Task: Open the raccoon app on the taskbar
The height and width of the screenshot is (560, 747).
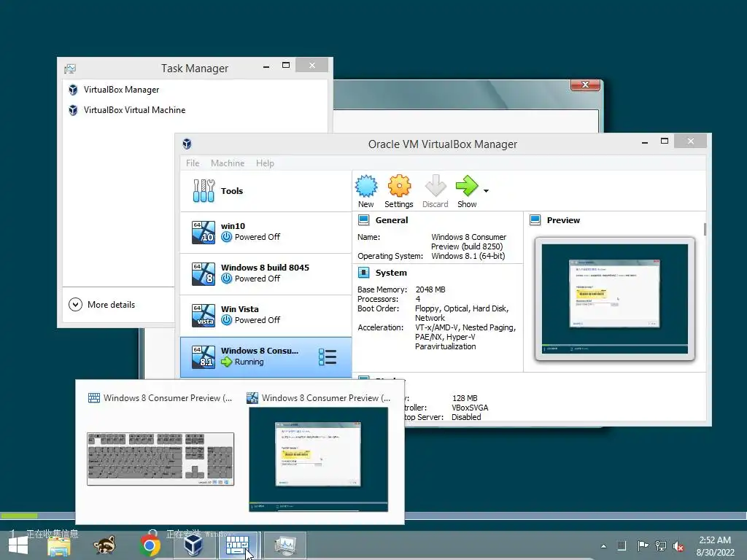Action: point(104,545)
